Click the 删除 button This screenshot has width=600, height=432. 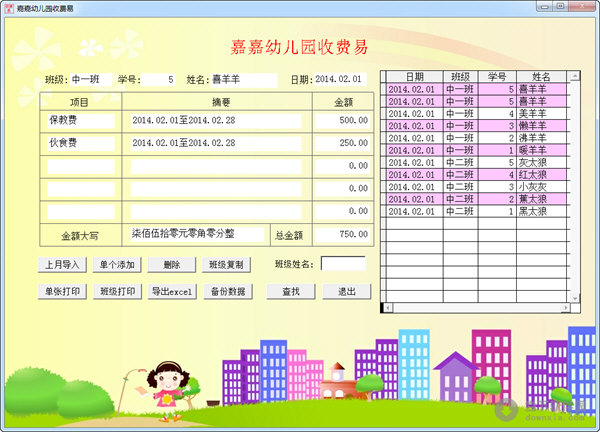[x=171, y=265]
